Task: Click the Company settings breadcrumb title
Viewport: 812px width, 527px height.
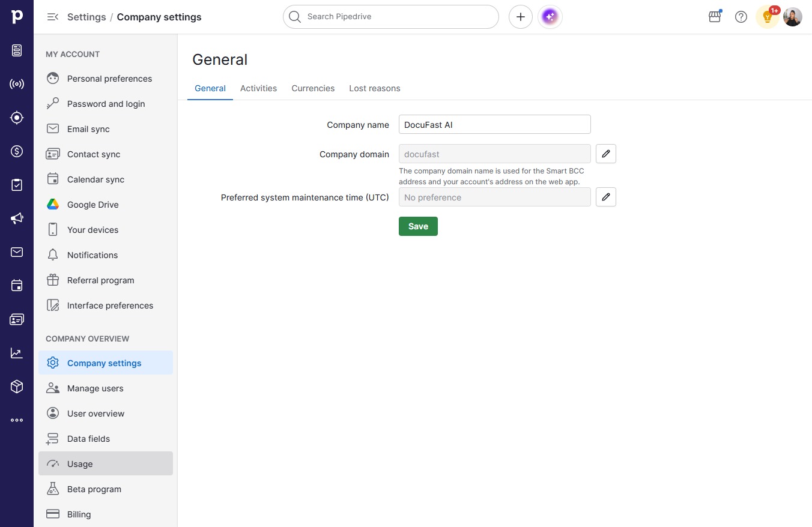Action: (159, 17)
